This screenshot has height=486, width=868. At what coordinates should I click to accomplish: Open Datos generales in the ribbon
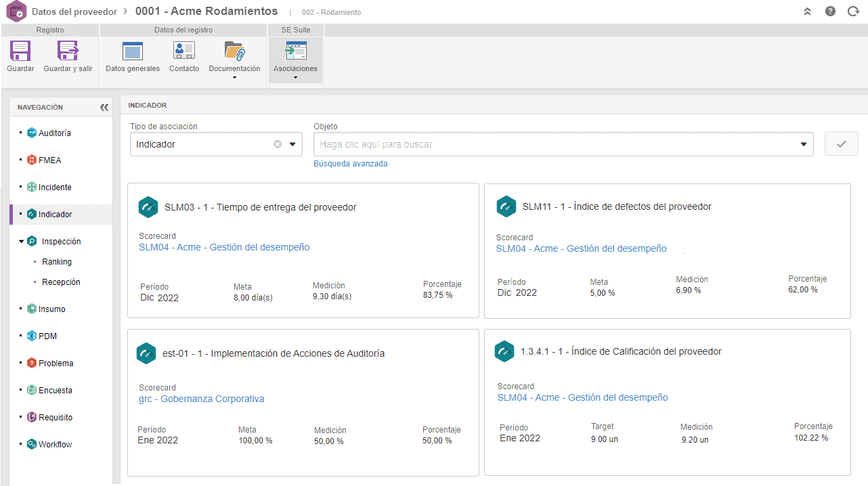133,51
